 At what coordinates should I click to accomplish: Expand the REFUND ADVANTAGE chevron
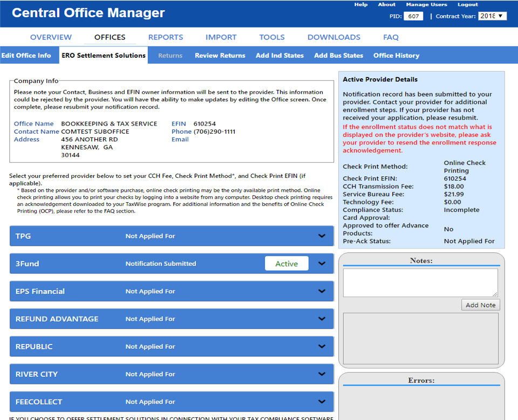322,319
